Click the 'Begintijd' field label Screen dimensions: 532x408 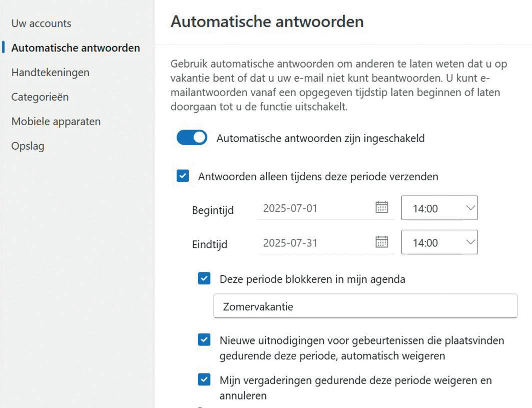point(213,210)
